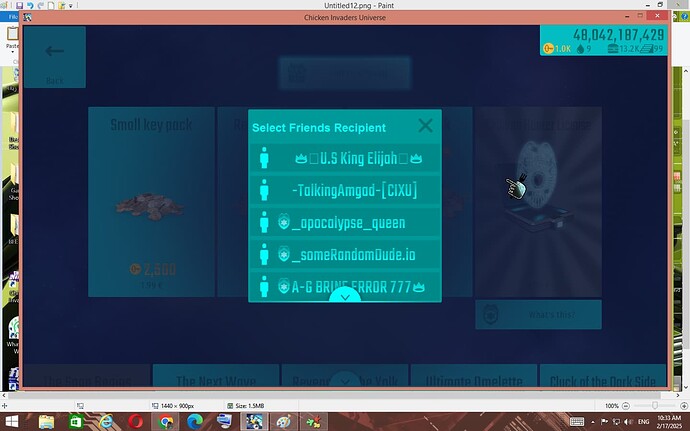Click ENG language indicator
The image size is (690, 431).
click(643, 422)
